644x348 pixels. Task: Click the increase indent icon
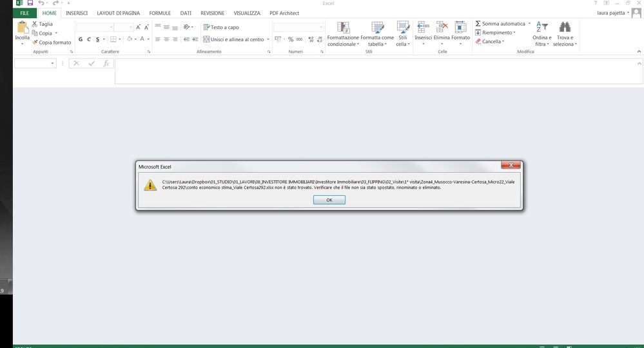(195, 39)
